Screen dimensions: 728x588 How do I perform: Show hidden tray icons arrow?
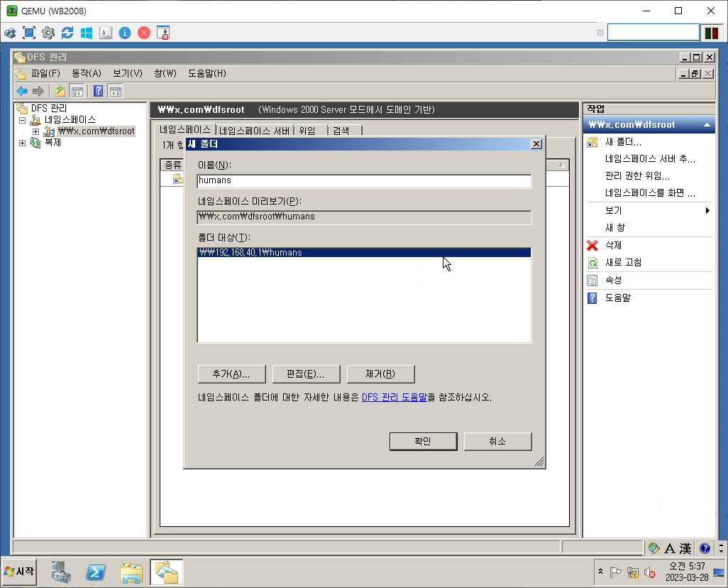click(600, 571)
